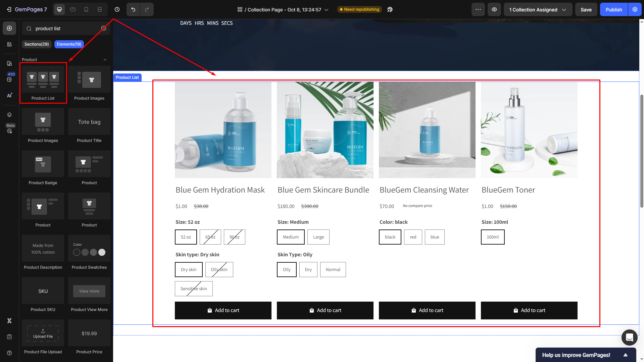Choose the Large size variant
This screenshot has width=644, height=362.
pos(318,237)
